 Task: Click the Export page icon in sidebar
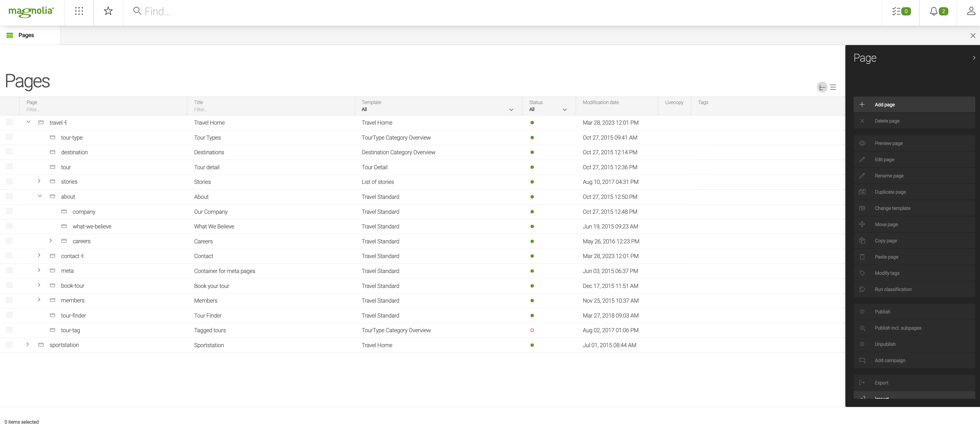[x=862, y=382]
